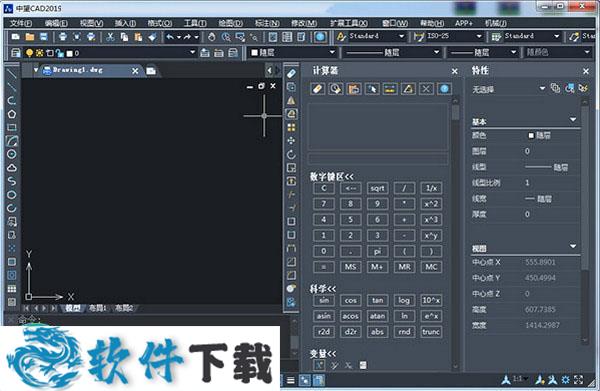The width and height of the screenshot is (600, 391).
Task: Click the sin function button
Action: coord(324,300)
